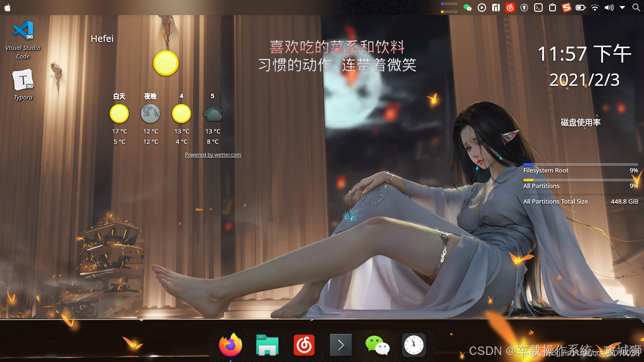Screen dimensions: 644x362
Task: Launch Firefox from the dock
Action: 231,346
